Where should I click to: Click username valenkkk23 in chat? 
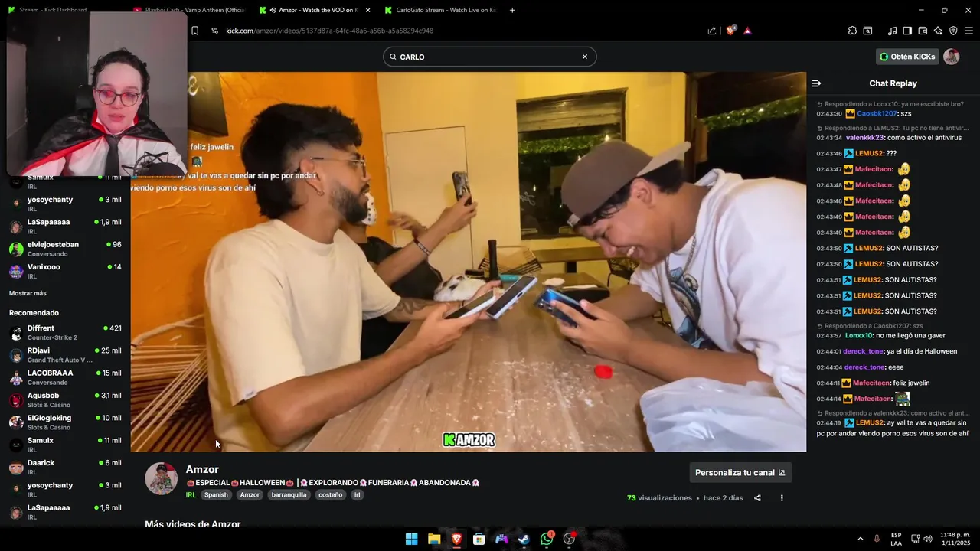pos(865,138)
